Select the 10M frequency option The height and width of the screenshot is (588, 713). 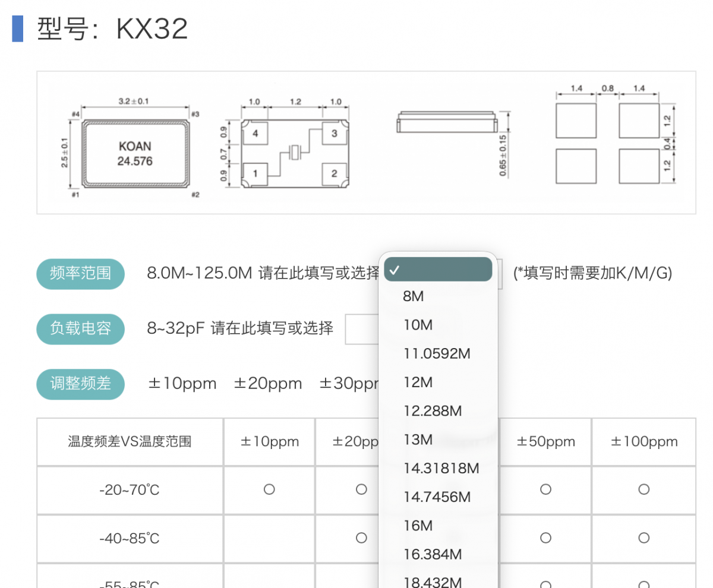click(418, 325)
